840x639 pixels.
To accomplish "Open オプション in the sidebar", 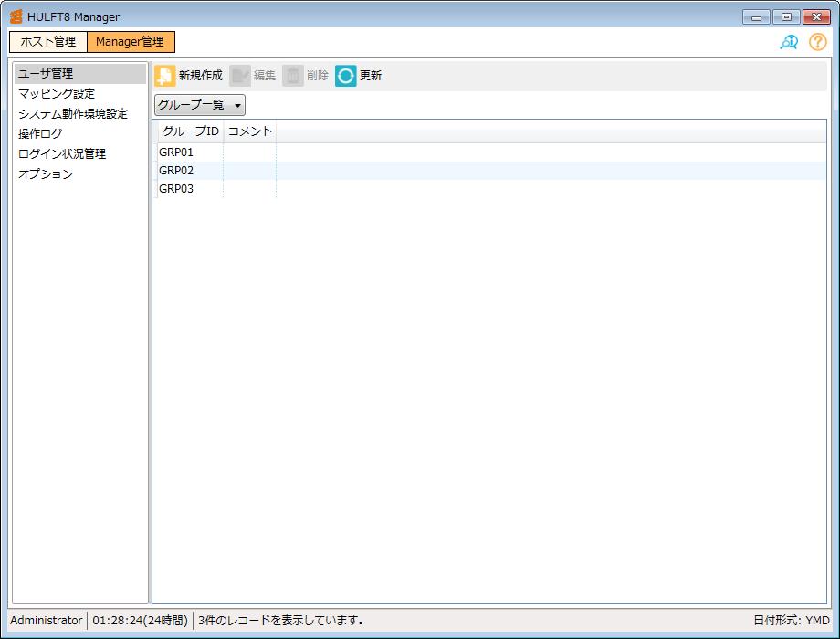I will click(x=46, y=174).
